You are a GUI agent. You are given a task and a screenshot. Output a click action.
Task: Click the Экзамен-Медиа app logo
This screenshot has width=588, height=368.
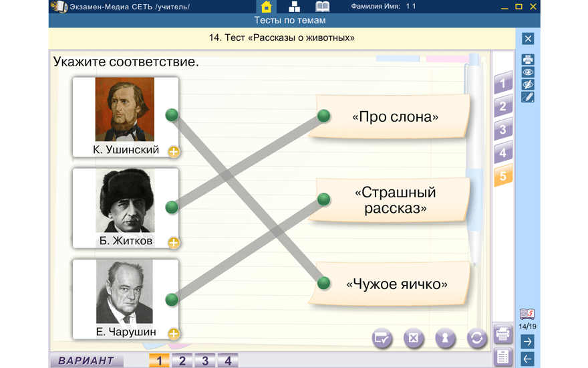pyautogui.click(x=59, y=7)
